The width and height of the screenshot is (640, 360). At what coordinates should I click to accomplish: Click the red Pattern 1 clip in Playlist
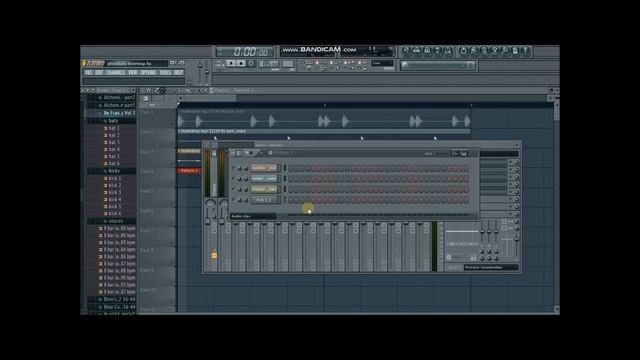tap(189, 171)
